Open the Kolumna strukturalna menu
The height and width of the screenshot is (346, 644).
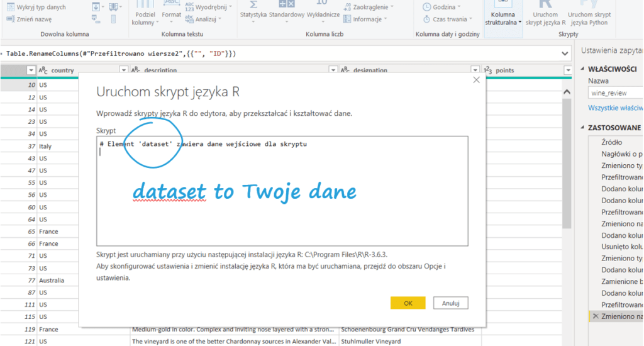(504, 18)
